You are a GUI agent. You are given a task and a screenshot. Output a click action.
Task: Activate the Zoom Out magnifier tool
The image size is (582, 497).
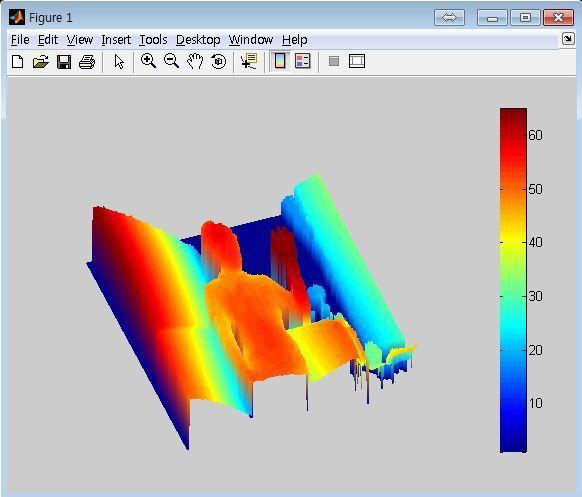click(171, 61)
